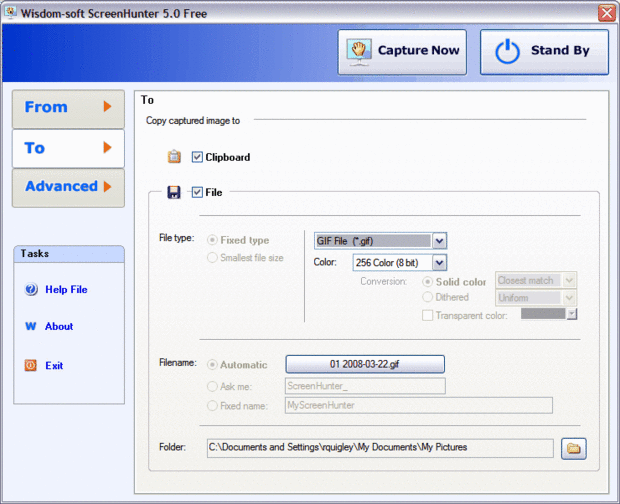The height and width of the screenshot is (504, 620).
Task: Click the 'Filename:' label
Action: 178,362
